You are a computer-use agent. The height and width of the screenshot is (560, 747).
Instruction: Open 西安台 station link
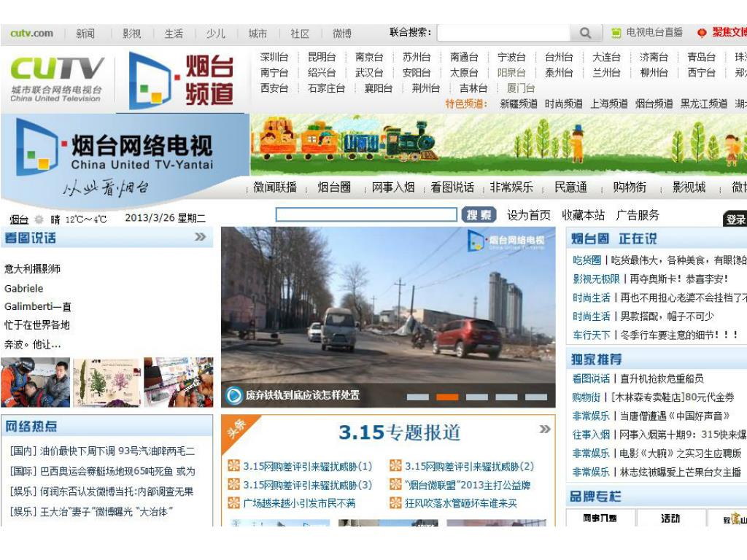[274, 88]
